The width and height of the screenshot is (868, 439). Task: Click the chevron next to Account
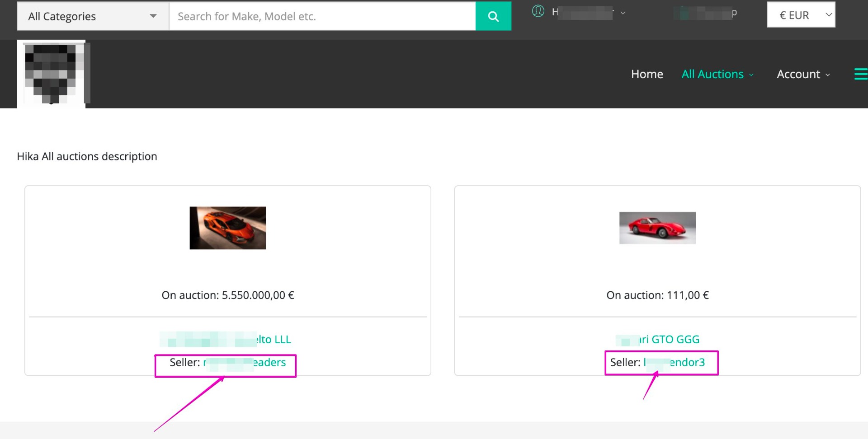pos(828,75)
